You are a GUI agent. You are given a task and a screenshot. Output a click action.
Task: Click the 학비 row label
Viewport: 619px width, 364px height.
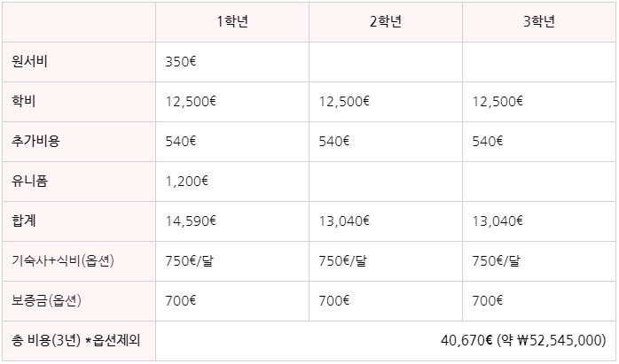point(24,102)
